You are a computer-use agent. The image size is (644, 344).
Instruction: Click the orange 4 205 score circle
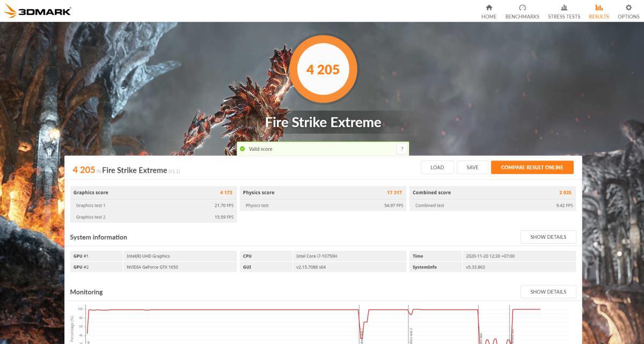(x=323, y=69)
